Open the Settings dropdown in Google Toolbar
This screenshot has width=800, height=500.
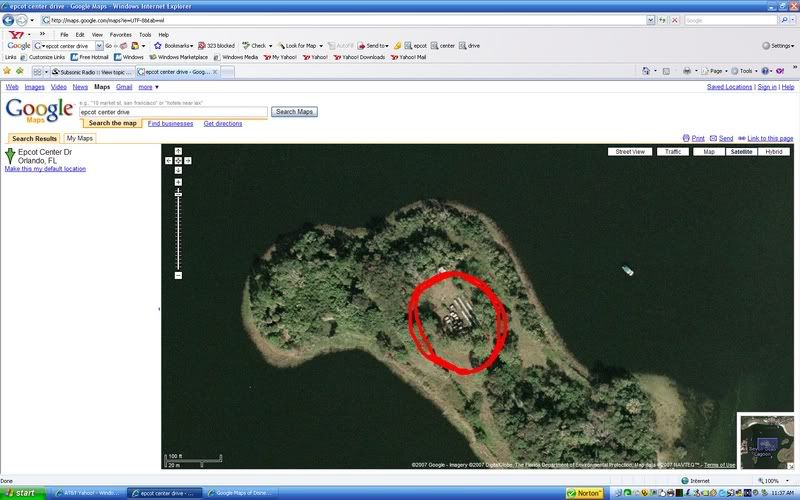pyautogui.click(x=778, y=46)
